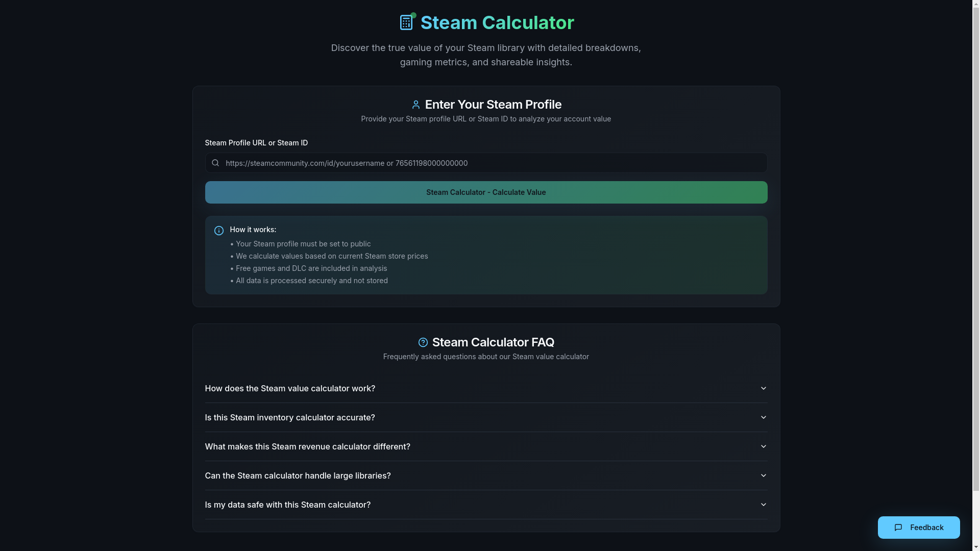The width and height of the screenshot is (980, 551).
Task: Click chevron on the value calculator work row
Action: [764, 388]
